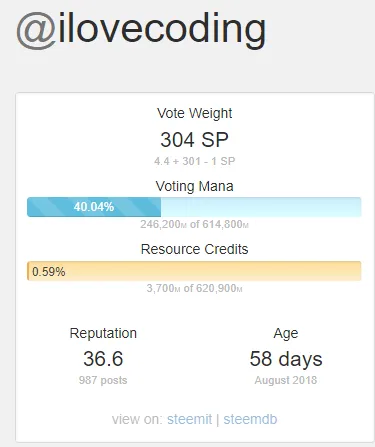Click the Voting Mana progress bar
This screenshot has height=447, width=375.
(194, 207)
